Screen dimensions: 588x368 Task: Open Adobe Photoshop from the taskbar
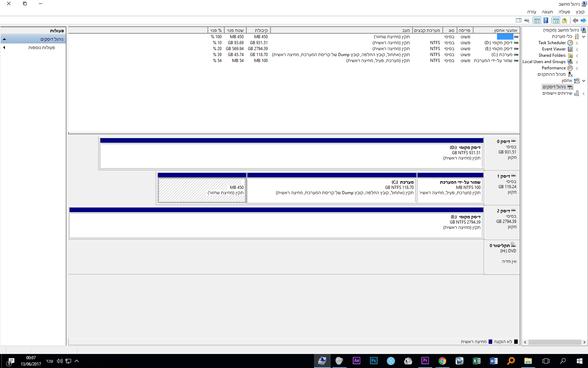pyautogui.click(x=373, y=361)
